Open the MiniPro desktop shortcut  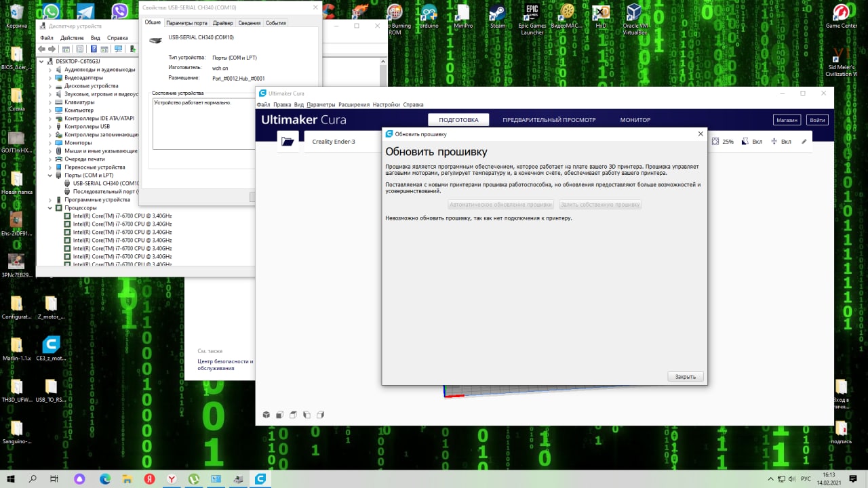(463, 16)
